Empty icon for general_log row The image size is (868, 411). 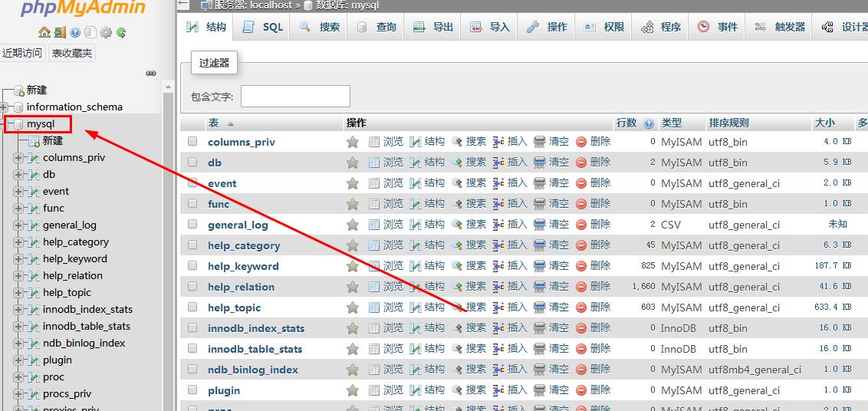540,225
